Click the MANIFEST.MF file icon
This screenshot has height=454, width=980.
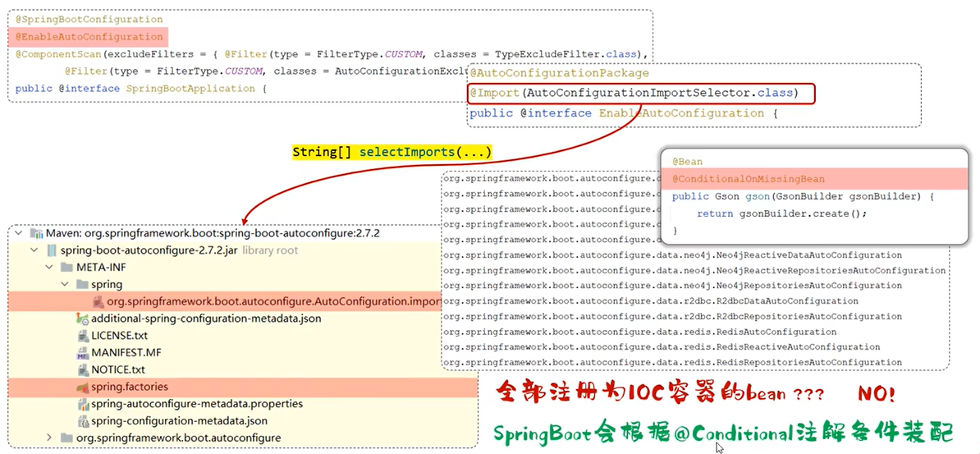83,353
